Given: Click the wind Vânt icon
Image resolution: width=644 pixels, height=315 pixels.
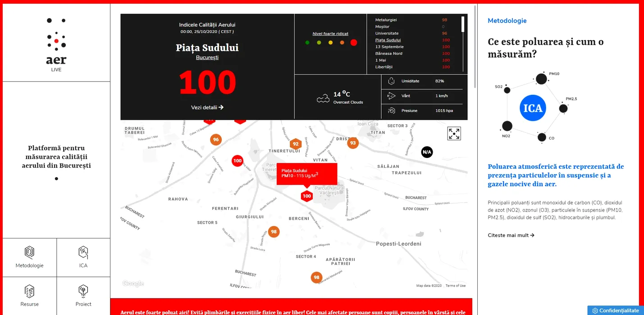Looking at the screenshot, I should click(x=391, y=96).
